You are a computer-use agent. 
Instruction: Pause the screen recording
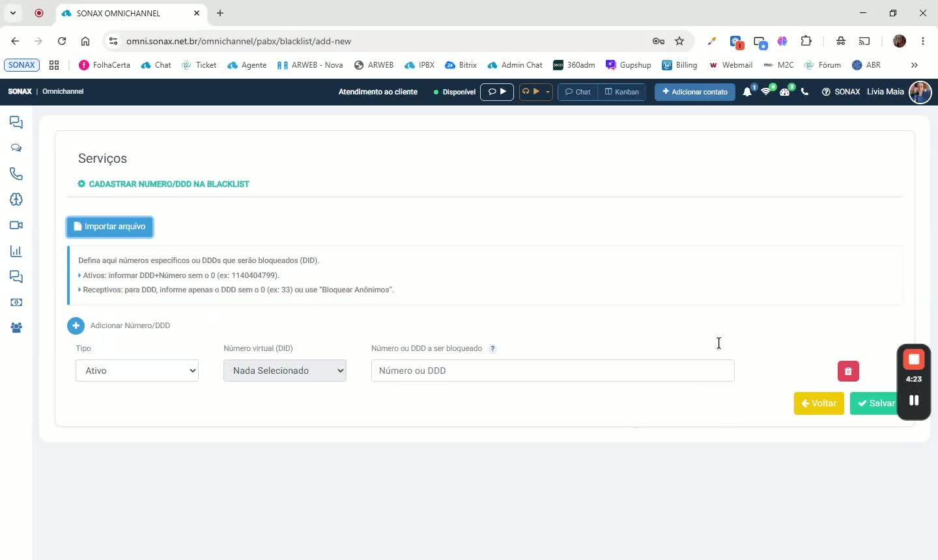click(x=914, y=400)
